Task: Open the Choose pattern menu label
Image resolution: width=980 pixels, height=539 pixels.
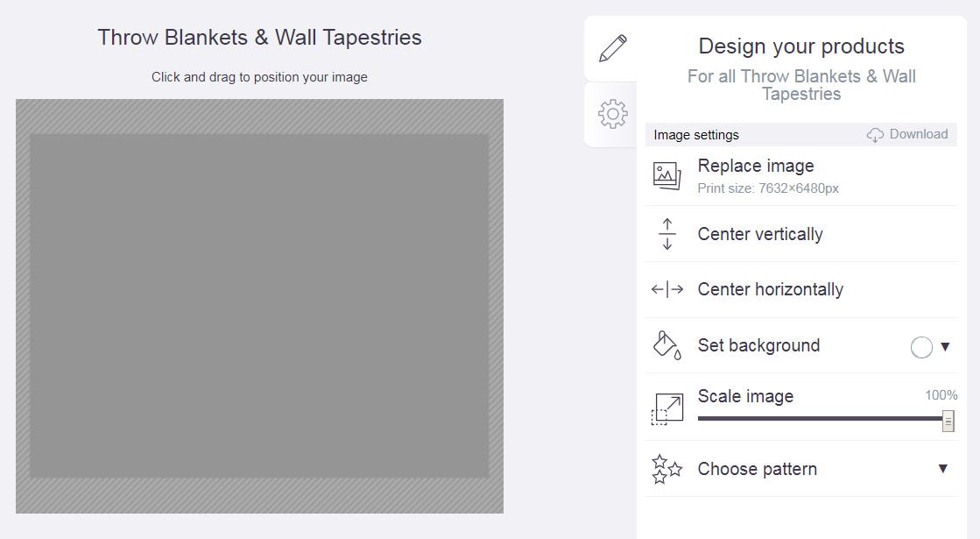Action: coord(757,469)
